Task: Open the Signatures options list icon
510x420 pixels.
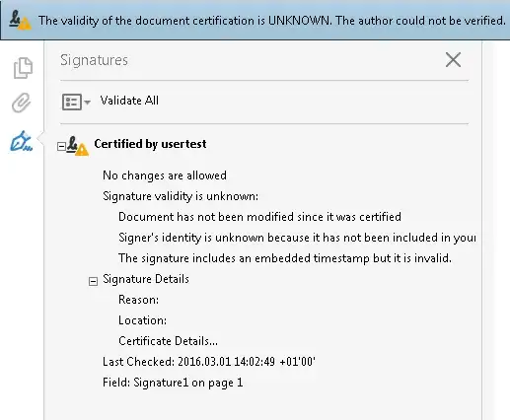Action: tap(72, 102)
